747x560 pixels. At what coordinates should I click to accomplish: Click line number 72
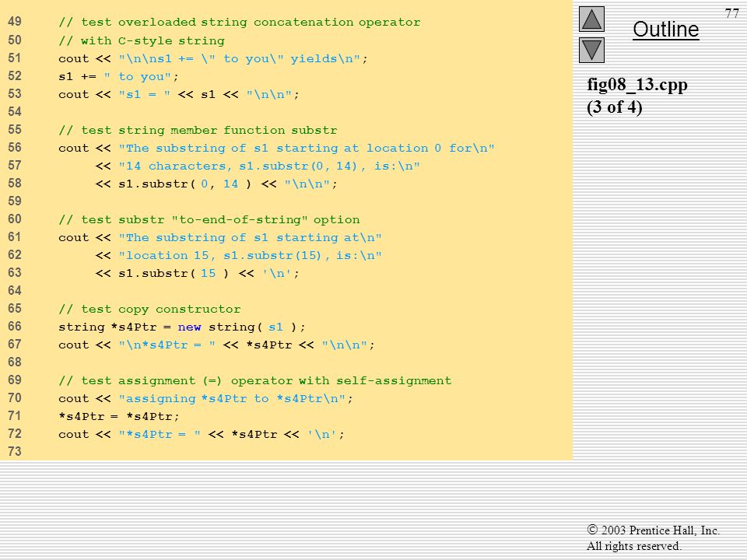(15, 434)
